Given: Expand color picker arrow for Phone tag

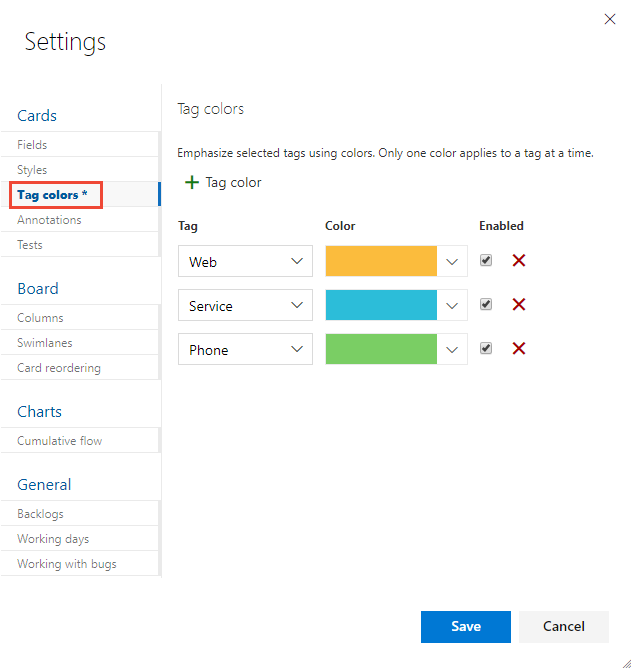Looking at the screenshot, I should pyautogui.click(x=452, y=350).
